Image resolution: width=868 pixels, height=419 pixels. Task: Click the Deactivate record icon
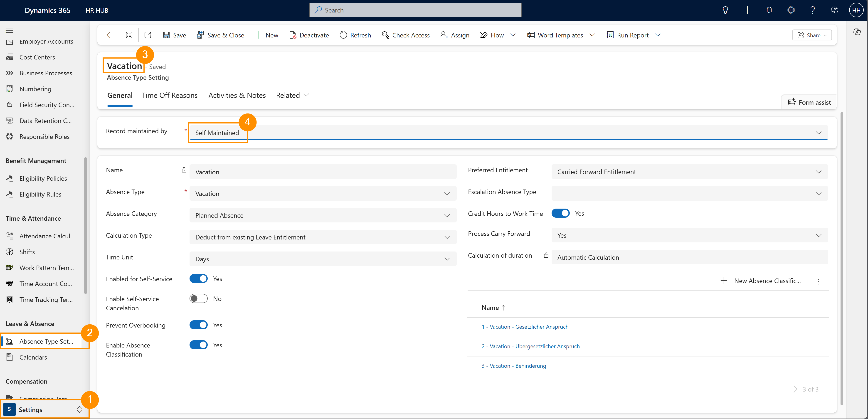293,35
